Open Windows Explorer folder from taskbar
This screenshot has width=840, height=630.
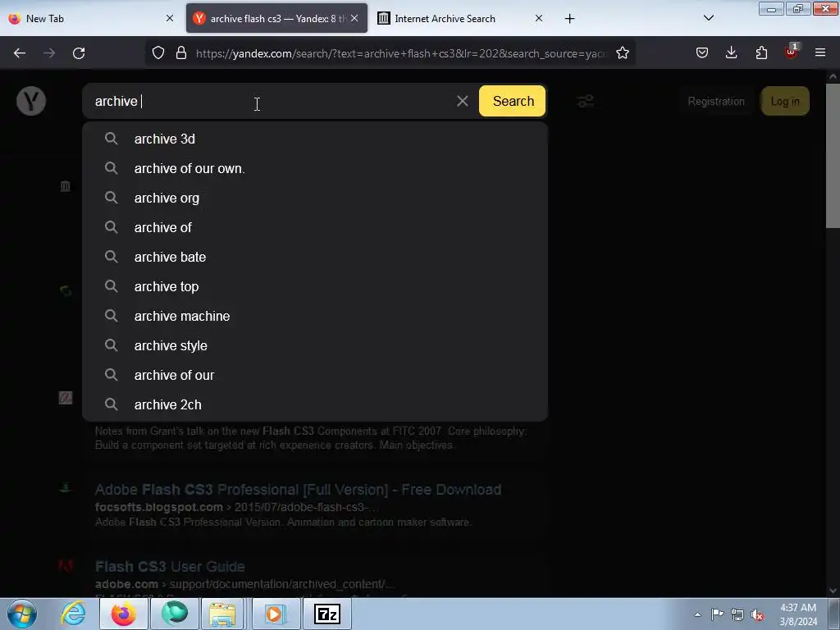click(x=222, y=614)
